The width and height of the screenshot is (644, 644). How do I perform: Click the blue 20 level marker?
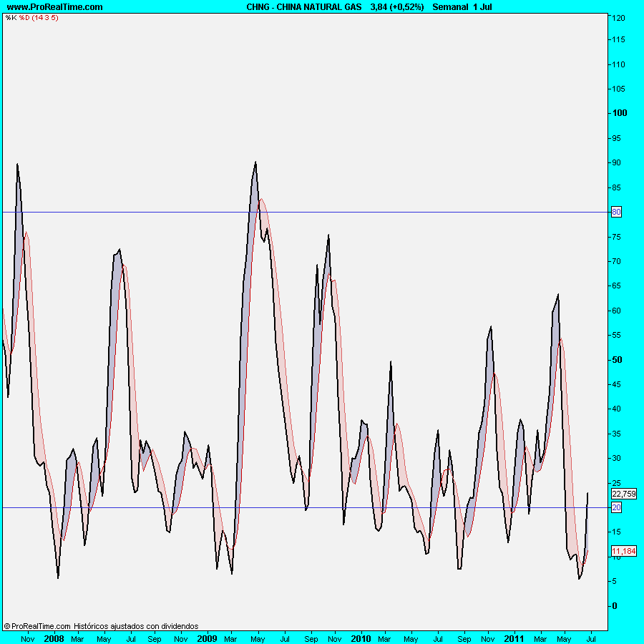616,507
